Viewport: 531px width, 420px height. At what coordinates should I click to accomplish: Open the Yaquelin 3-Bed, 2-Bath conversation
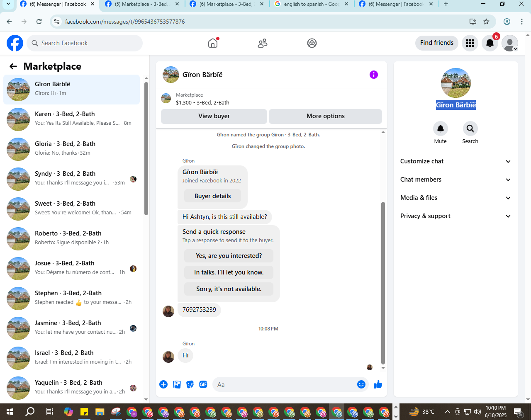[71, 388]
